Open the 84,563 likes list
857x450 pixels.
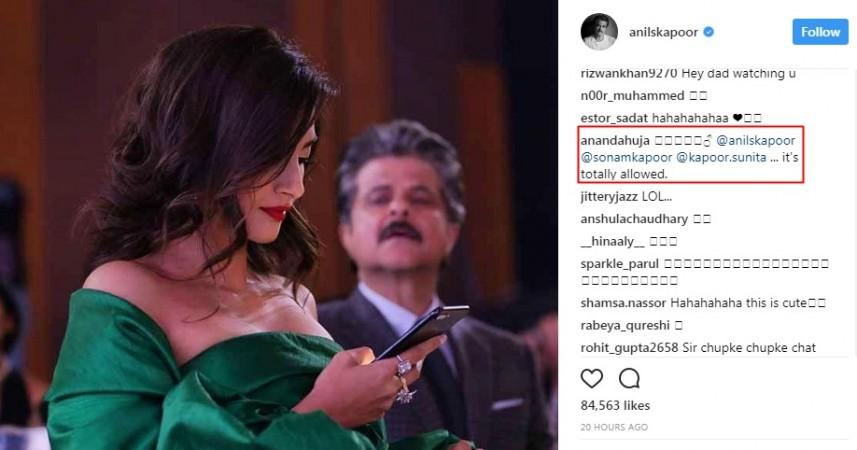pos(615,406)
